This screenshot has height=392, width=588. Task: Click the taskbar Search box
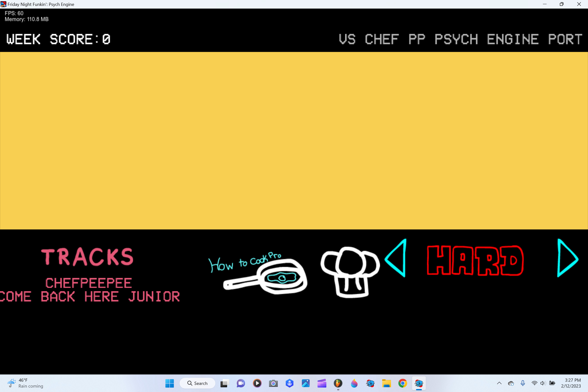coord(197,383)
